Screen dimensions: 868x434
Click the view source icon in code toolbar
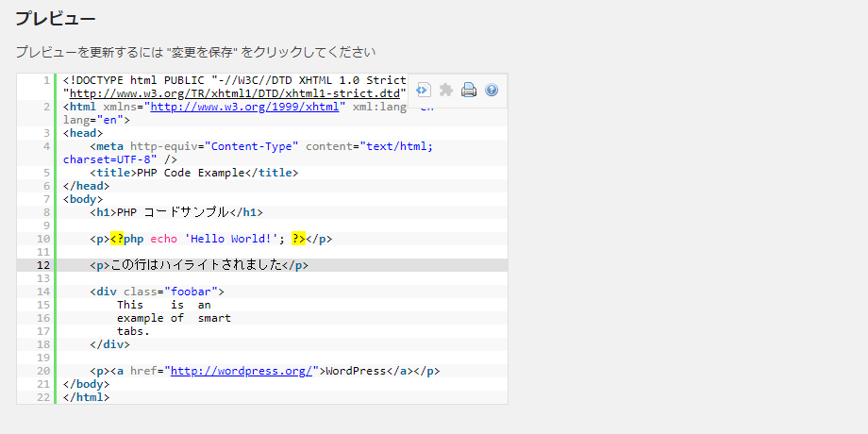(x=424, y=91)
